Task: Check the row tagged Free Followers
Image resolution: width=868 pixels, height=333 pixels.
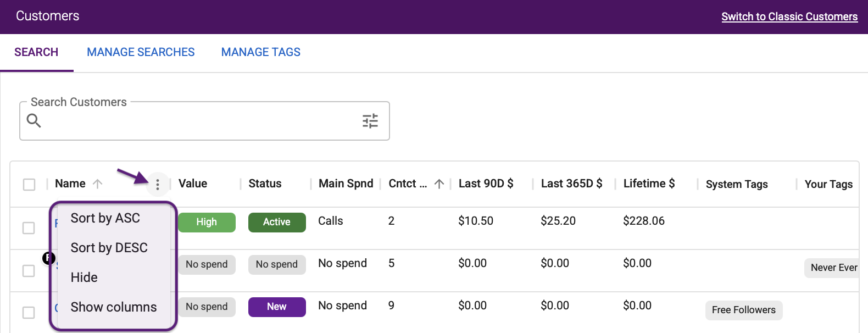Action: tap(29, 313)
